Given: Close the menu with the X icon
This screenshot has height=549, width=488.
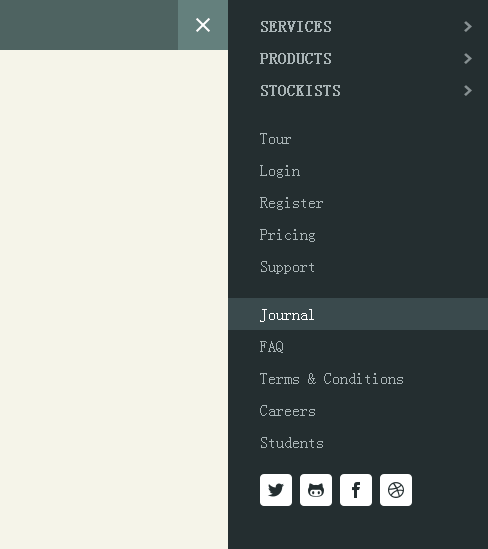Looking at the screenshot, I should click(x=203, y=25).
